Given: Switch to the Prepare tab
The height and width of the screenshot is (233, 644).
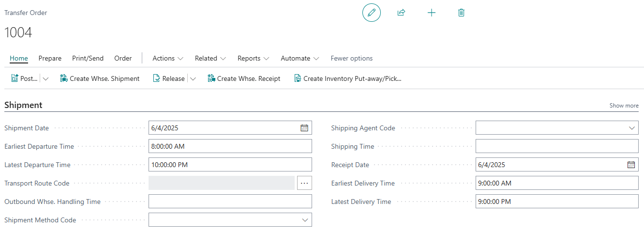Looking at the screenshot, I should [50, 58].
